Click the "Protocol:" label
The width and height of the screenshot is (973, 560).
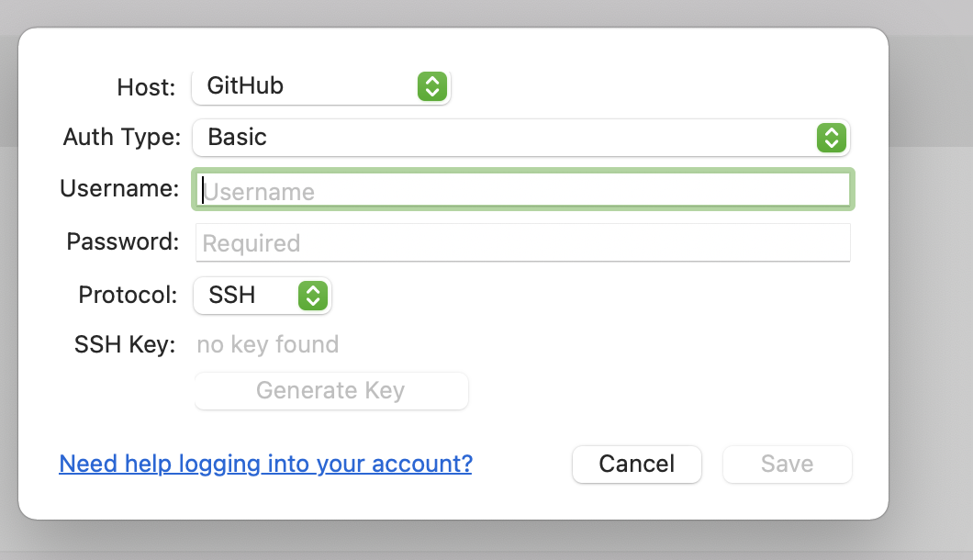[128, 296]
